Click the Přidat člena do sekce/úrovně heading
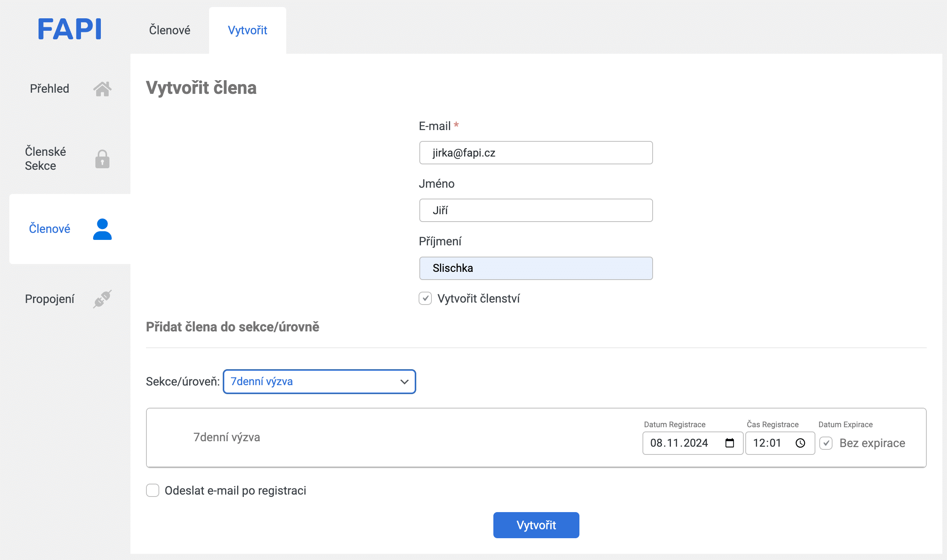 point(232,327)
